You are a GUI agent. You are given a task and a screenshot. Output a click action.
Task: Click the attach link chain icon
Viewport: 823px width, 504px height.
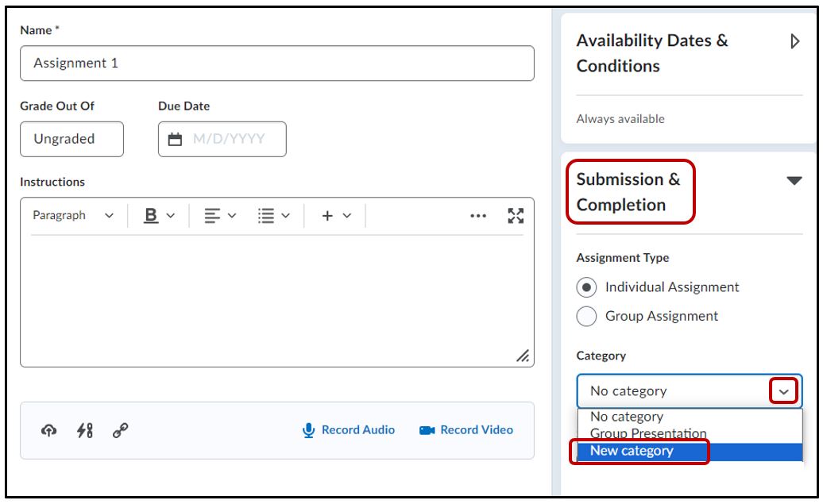tap(120, 430)
